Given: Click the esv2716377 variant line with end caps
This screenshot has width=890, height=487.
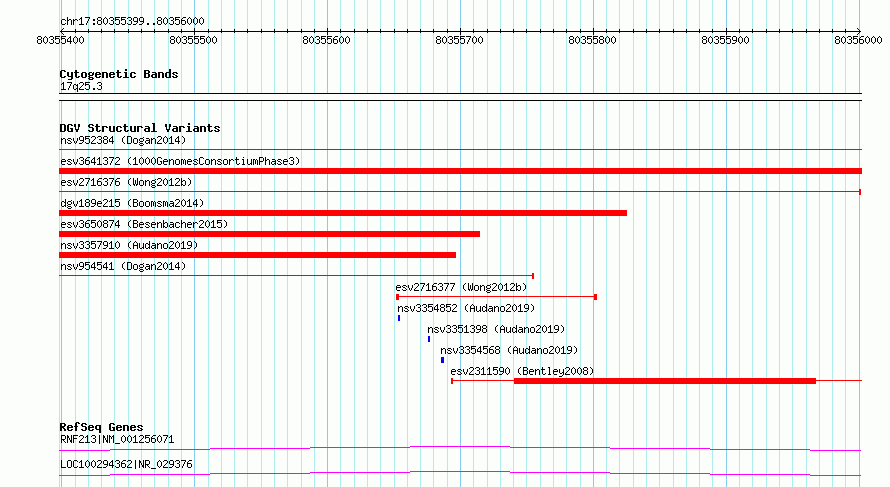Looking at the screenshot, I should 496,297.
